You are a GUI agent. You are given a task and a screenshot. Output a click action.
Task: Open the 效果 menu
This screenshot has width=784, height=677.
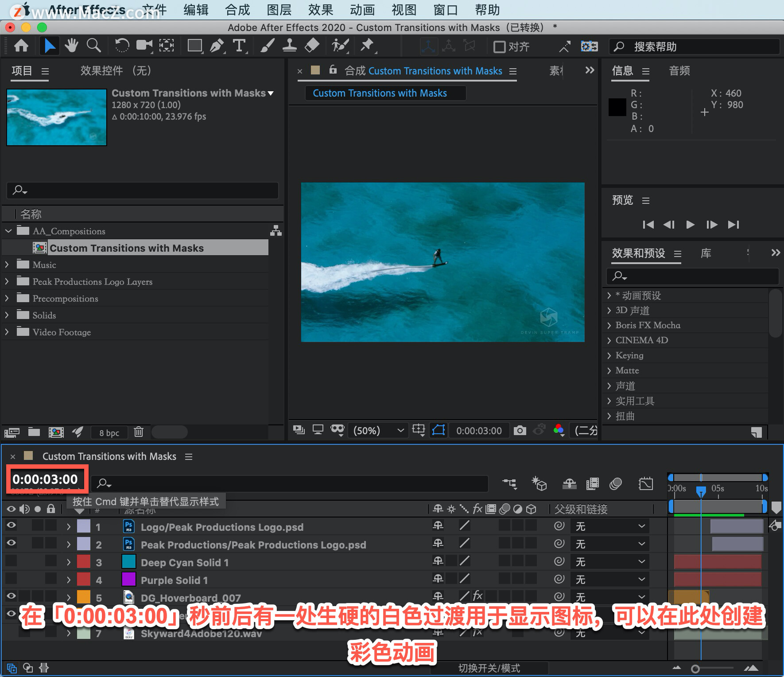[321, 9]
